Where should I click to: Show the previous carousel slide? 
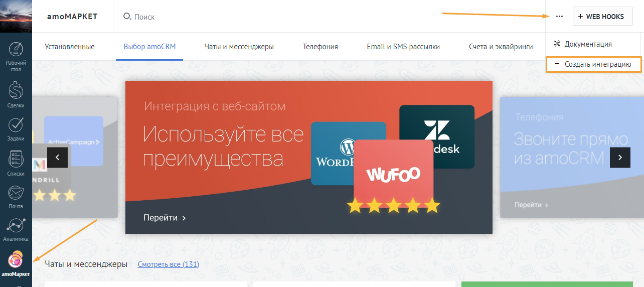coord(57,158)
